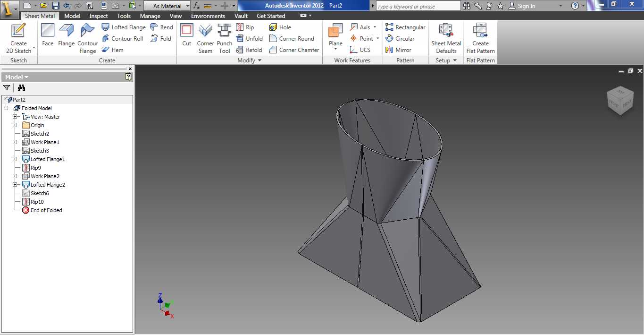Click the Rip tool in ribbon
Image resolution: width=644 pixels, height=335 pixels.
(x=245, y=27)
